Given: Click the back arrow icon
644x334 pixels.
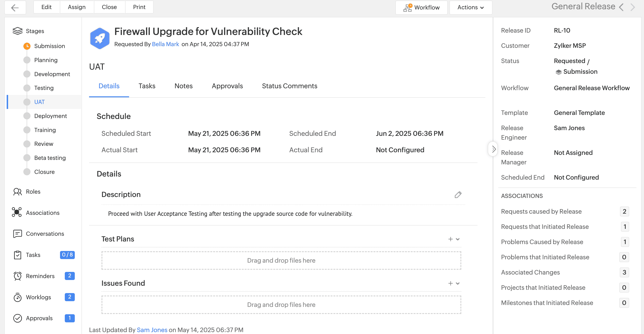Looking at the screenshot, I should pos(15,7).
